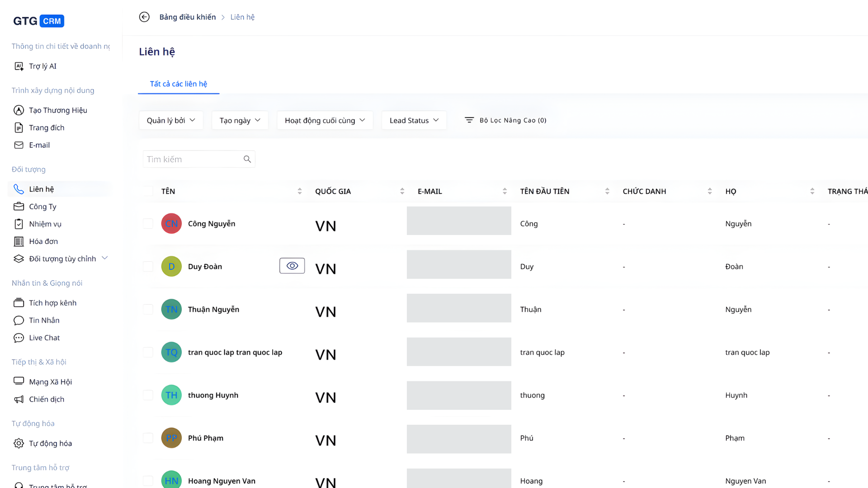Image resolution: width=868 pixels, height=488 pixels.
Task: Click the Chiến dịch megaphone icon
Action: click(x=19, y=399)
